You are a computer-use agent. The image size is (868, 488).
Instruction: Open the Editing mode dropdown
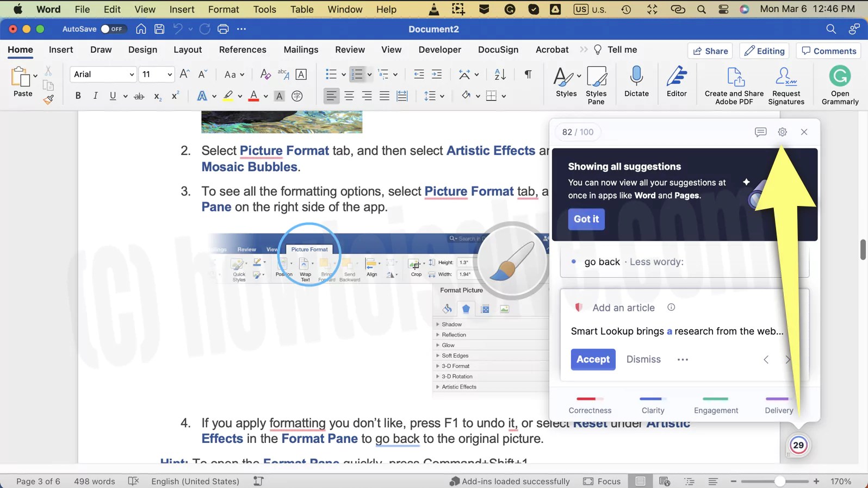pyautogui.click(x=765, y=51)
